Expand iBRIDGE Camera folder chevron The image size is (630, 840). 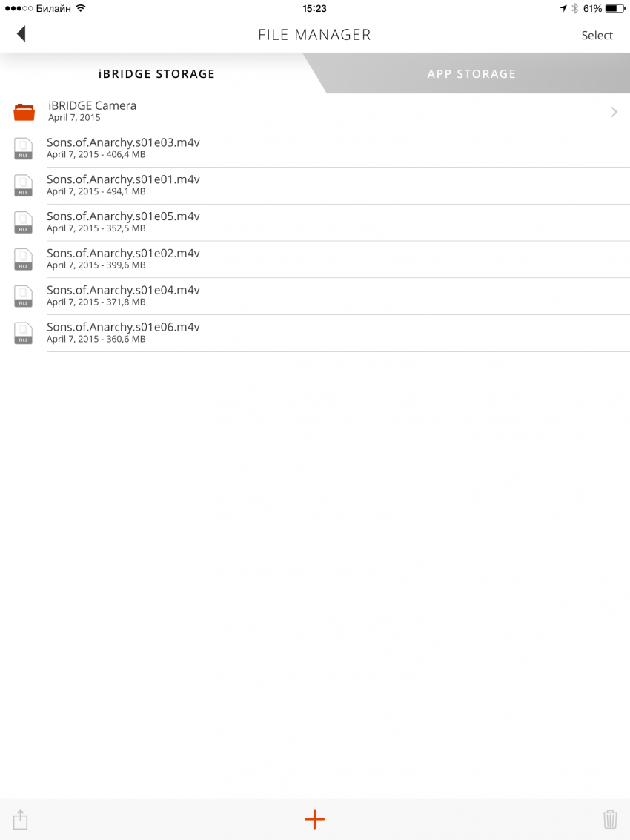click(x=614, y=112)
